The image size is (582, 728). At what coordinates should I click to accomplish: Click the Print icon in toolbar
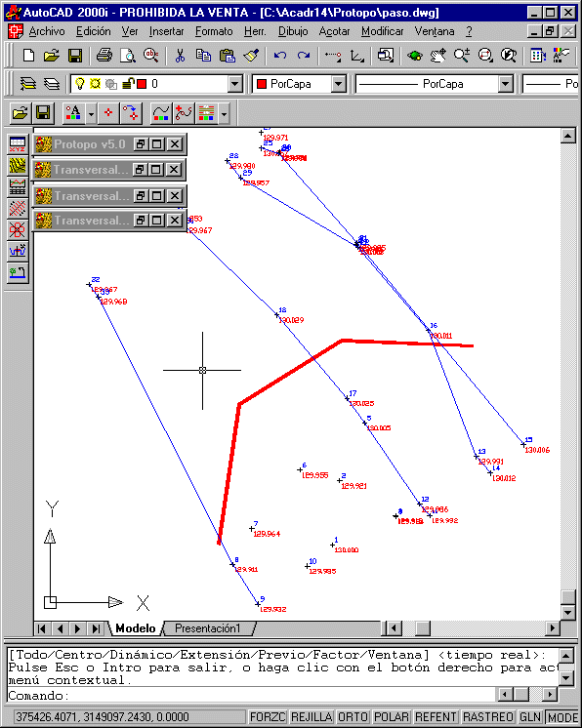(104, 57)
